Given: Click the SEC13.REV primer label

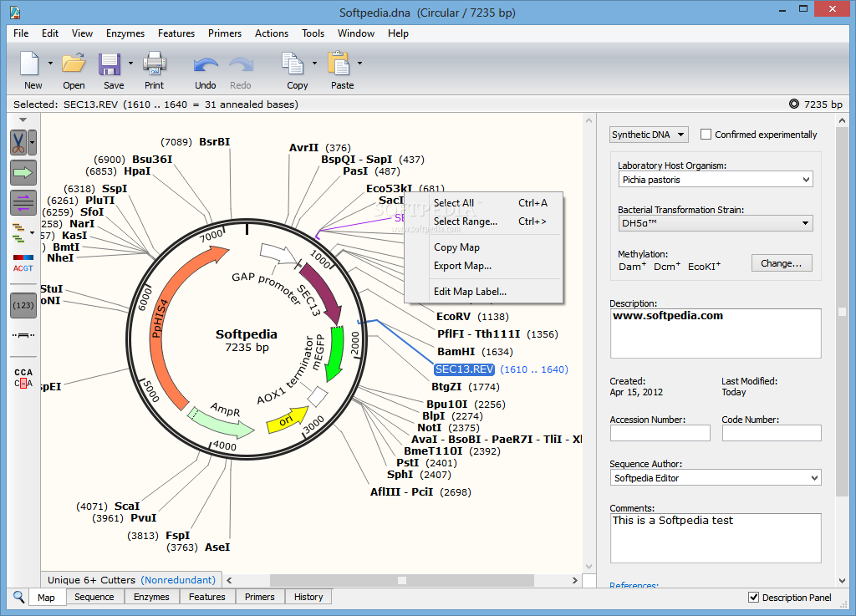Looking at the screenshot, I should coord(464,369).
